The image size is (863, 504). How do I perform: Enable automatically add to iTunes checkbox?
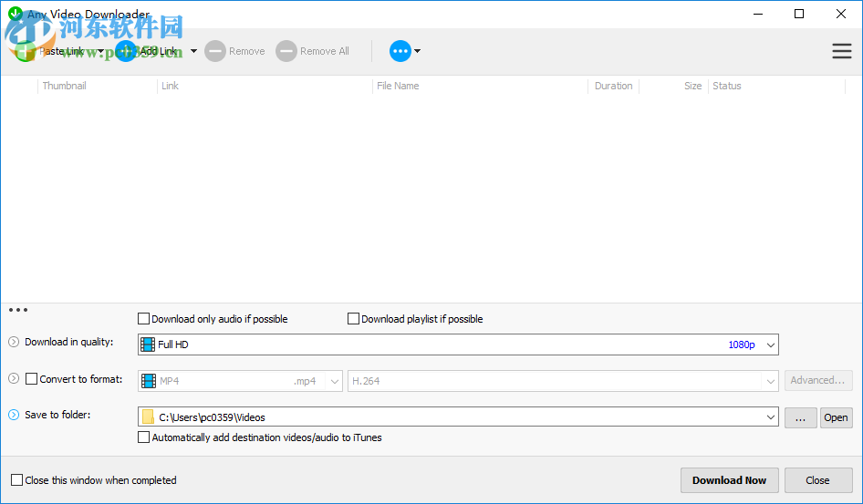pyautogui.click(x=143, y=437)
